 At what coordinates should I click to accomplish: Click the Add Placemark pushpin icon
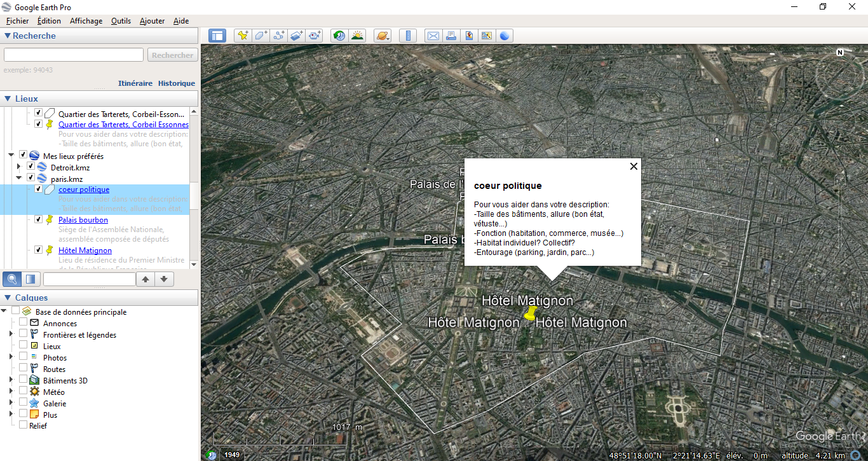click(x=243, y=36)
